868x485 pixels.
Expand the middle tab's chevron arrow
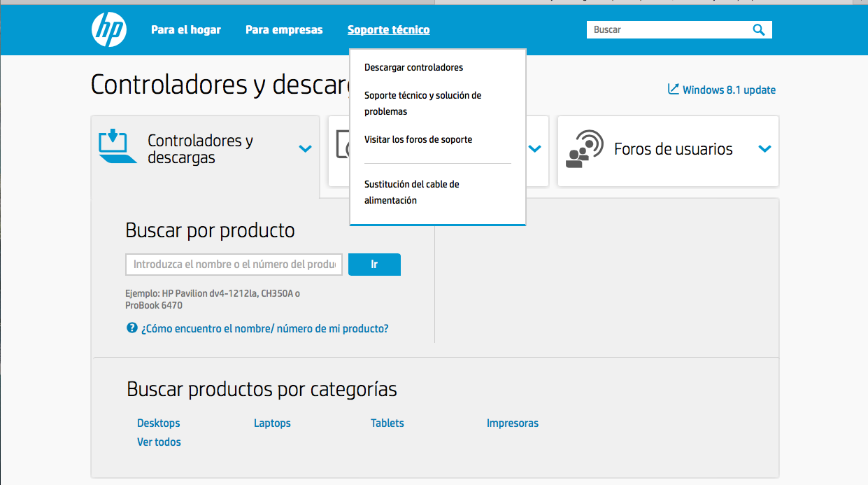tap(534, 148)
